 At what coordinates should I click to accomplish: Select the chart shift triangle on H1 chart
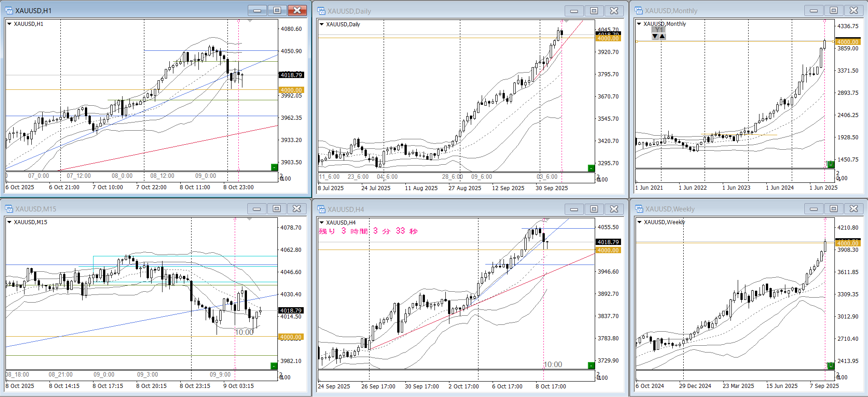pos(250,21)
